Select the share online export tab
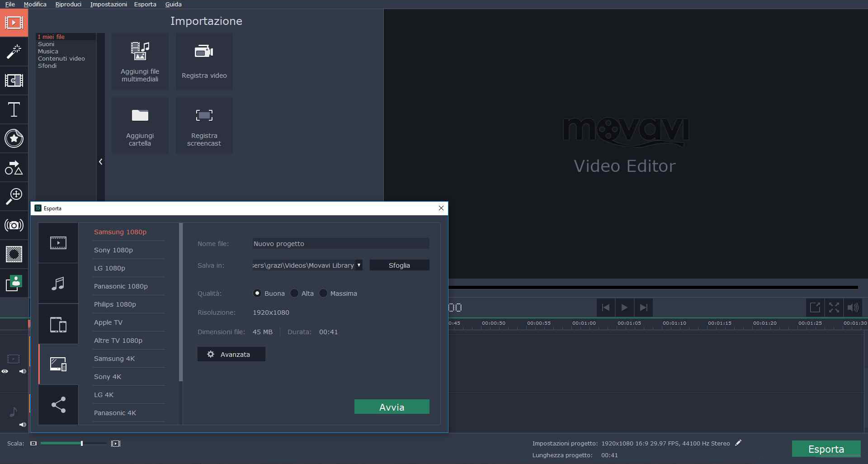The height and width of the screenshot is (464, 868). coord(58,405)
